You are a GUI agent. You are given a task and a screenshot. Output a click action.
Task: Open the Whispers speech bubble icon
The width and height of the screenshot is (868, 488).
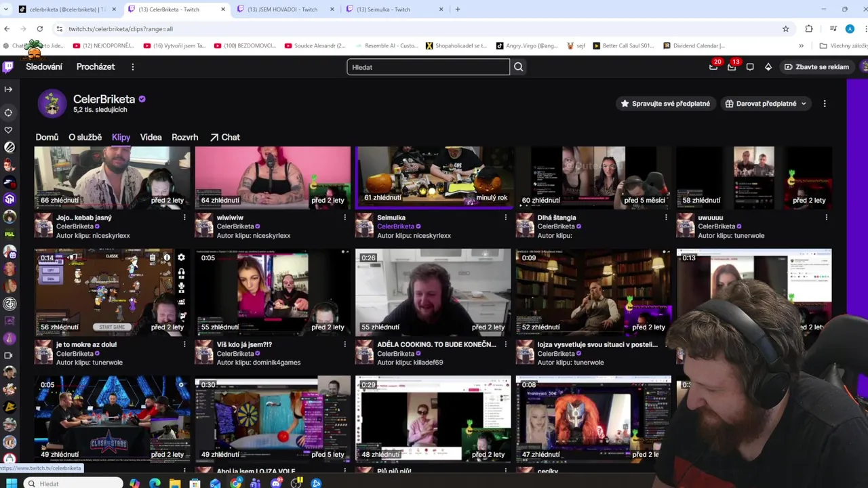coord(750,67)
